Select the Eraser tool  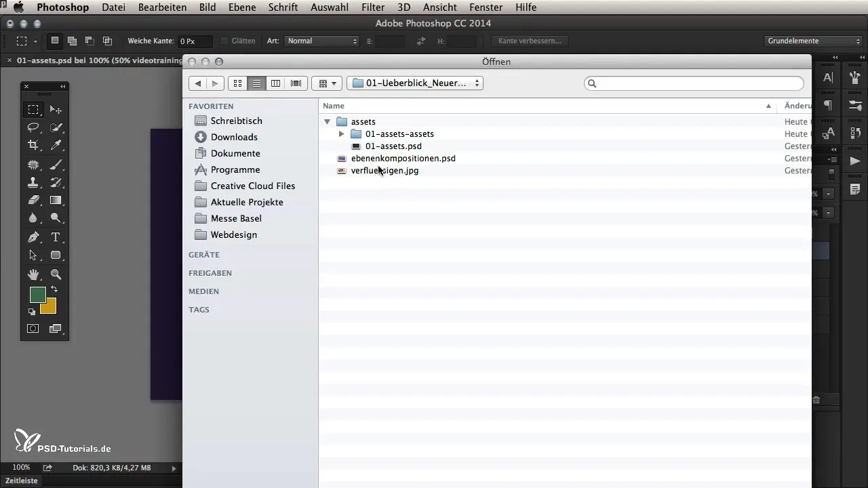(33, 200)
